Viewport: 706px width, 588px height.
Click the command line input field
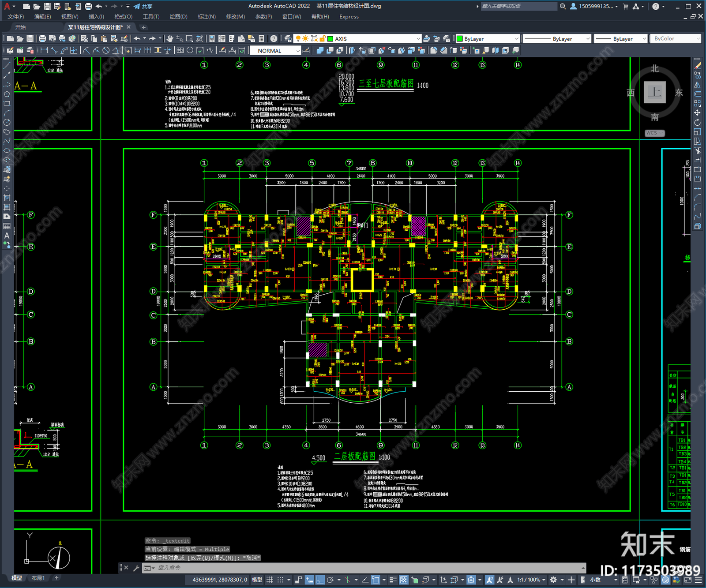click(368, 568)
